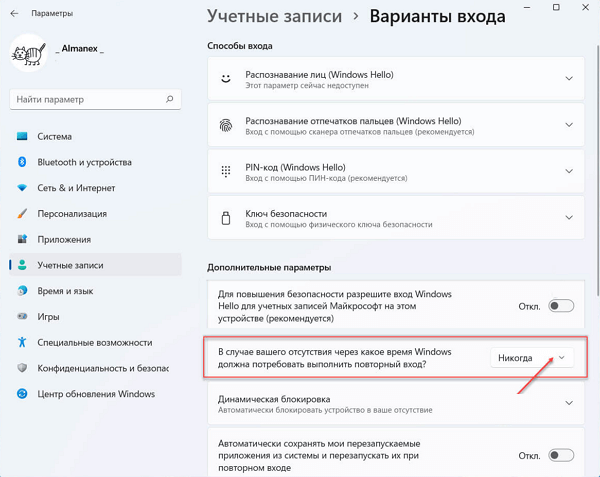Open Специальные возможности section
The image size is (600, 477).
[95, 342]
